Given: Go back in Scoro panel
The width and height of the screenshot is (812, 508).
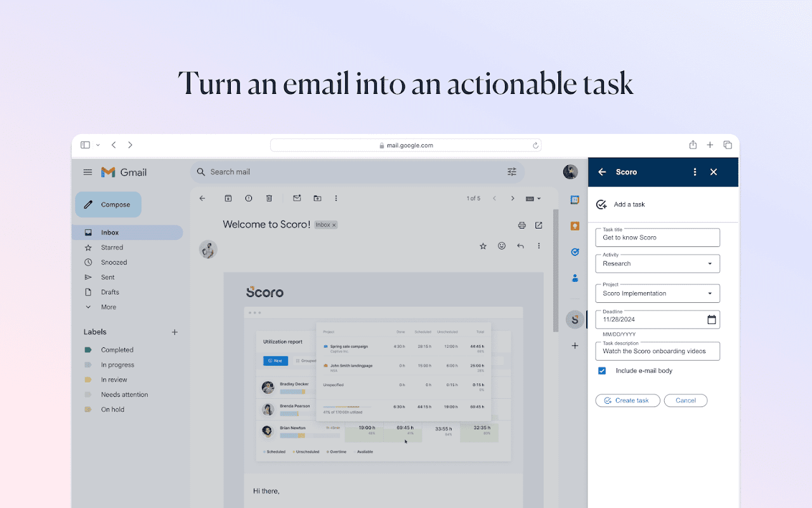Looking at the screenshot, I should click(602, 172).
